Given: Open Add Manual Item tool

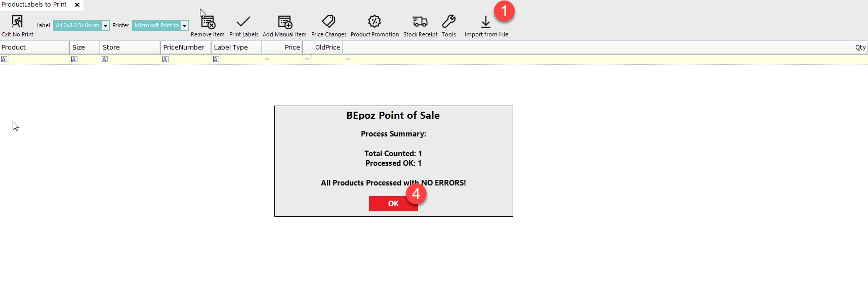Looking at the screenshot, I should pyautogui.click(x=284, y=22).
